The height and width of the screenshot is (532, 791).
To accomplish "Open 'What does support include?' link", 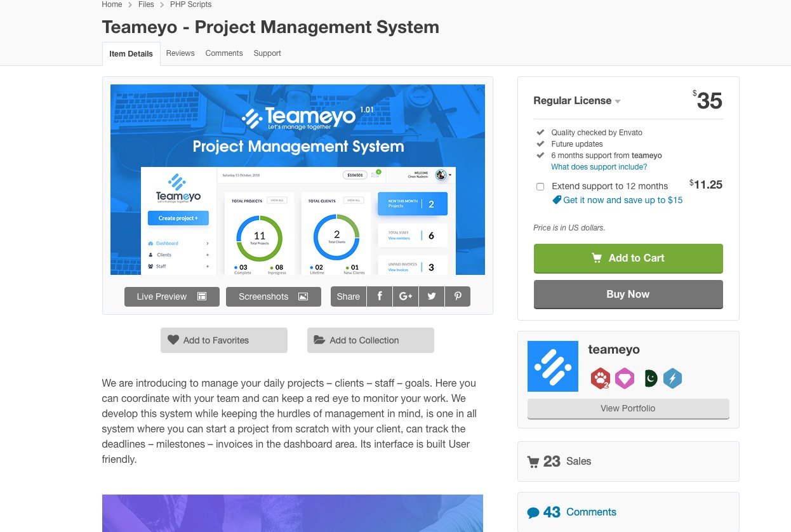I will pyautogui.click(x=599, y=167).
